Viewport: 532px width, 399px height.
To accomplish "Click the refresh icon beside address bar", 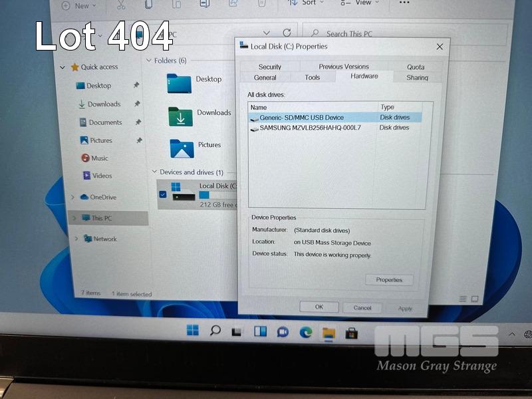I will tap(287, 33).
